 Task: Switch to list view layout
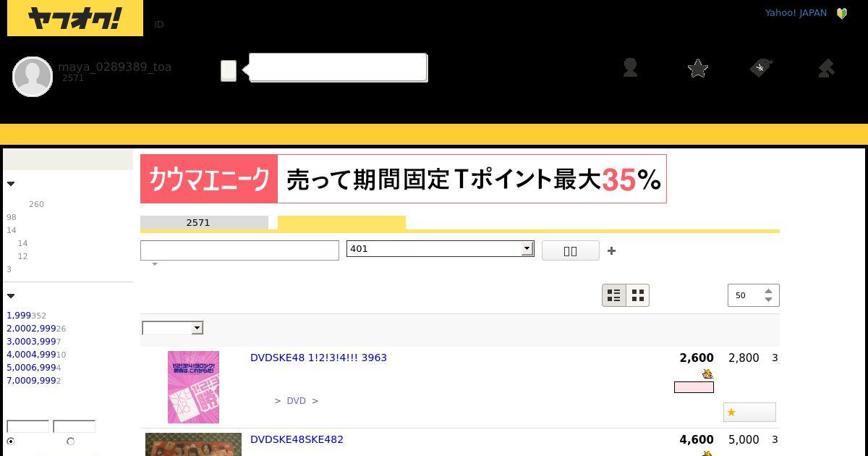614,295
